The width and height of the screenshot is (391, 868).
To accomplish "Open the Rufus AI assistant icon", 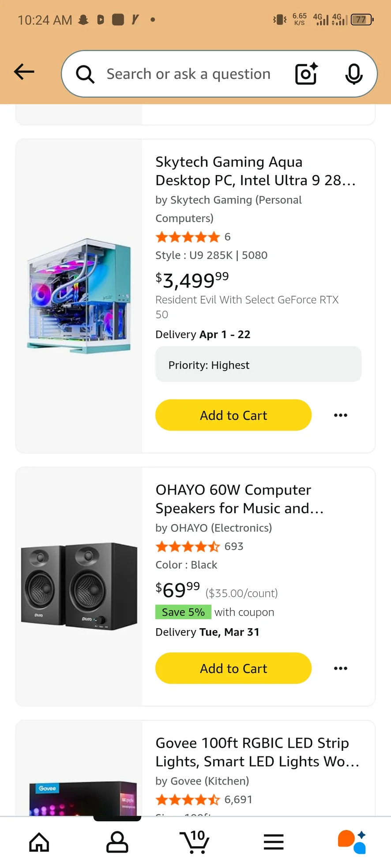I will [x=352, y=842].
